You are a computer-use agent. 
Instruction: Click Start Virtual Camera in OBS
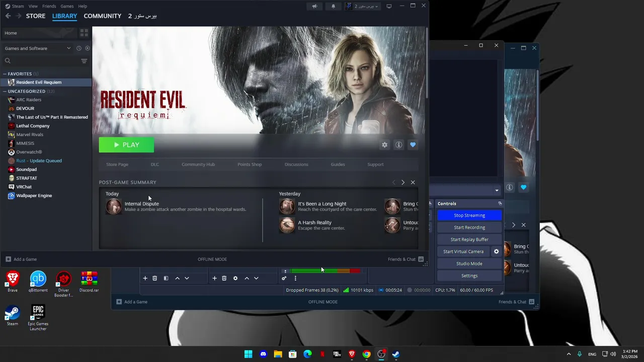coord(463,251)
